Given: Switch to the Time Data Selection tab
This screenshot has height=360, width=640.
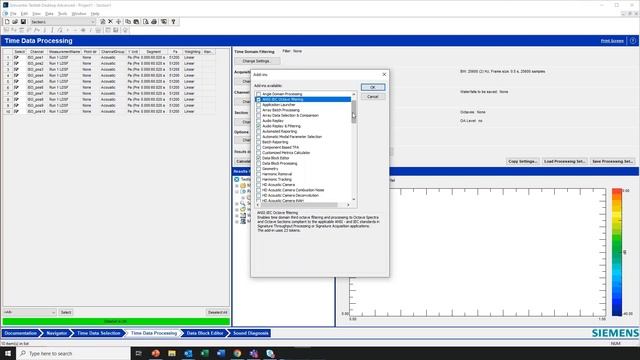Looking at the screenshot, I should tap(98, 333).
